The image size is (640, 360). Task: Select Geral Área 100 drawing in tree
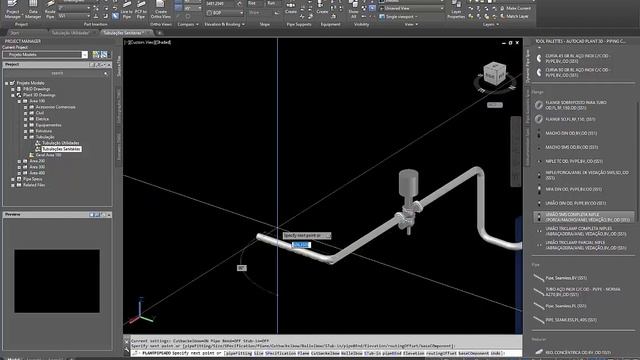49,155
